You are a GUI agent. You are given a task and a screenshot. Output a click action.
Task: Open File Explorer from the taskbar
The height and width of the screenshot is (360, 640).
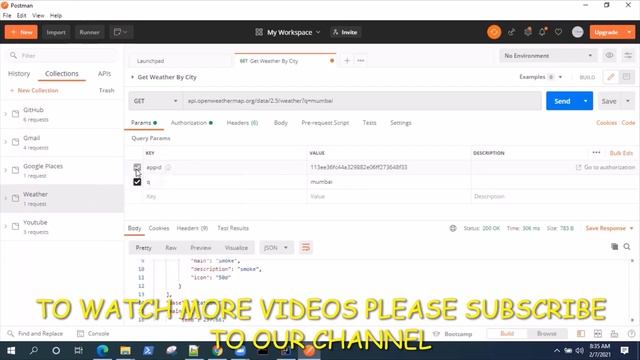coord(125,350)
